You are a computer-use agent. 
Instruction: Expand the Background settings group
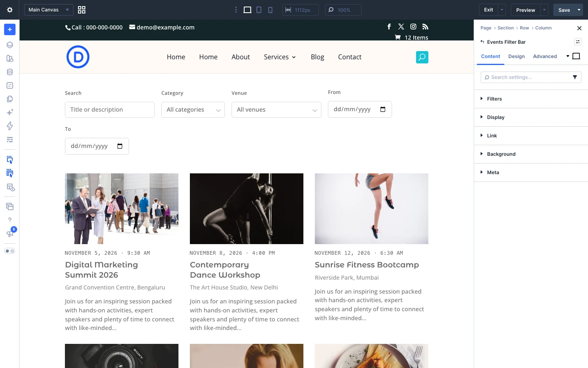tap(531, 154)
